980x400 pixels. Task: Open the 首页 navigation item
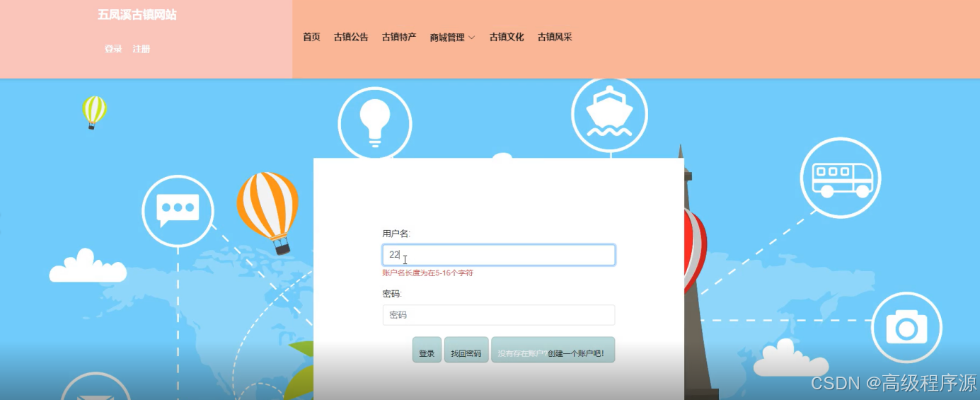coord(311,38)
